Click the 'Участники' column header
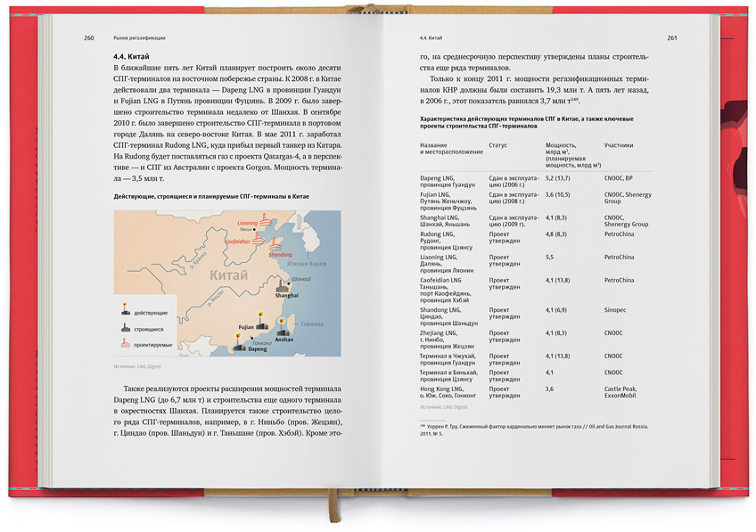Image resolution: width=756 pixels, height=532 pixels. click(618, 144)
